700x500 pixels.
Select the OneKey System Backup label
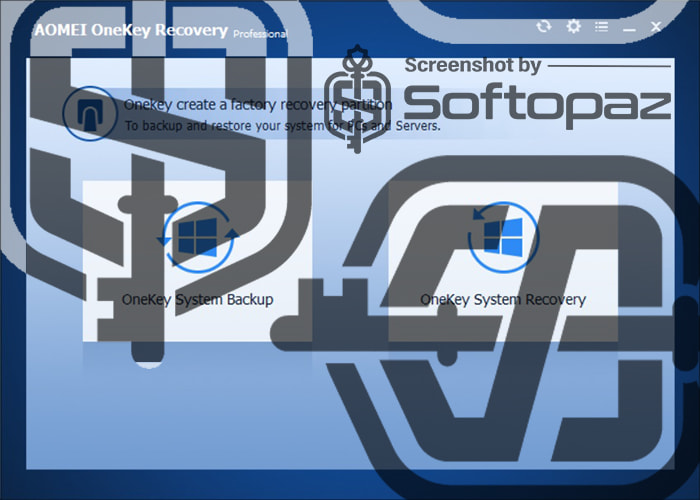197,300
